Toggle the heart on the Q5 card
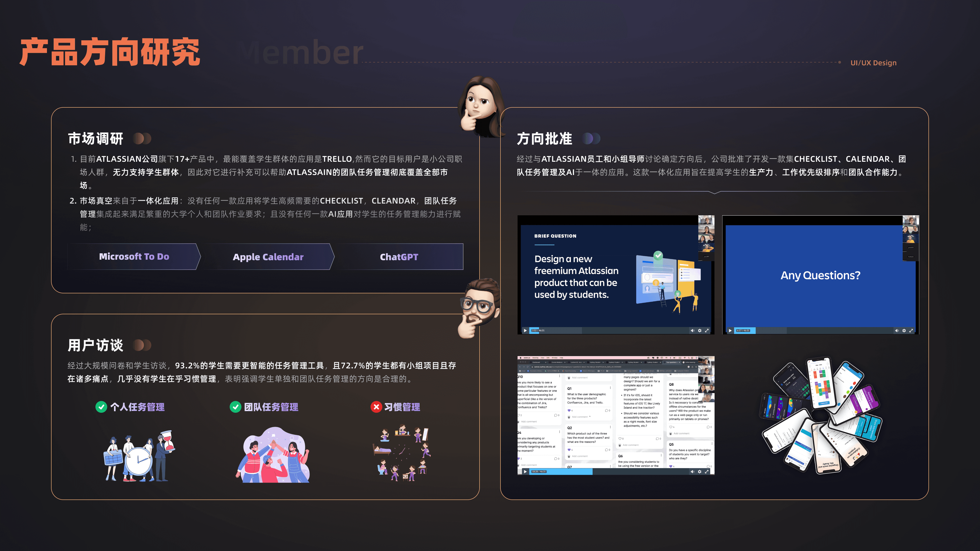Viewport: 980px width, 551px height. click(x=671, y=466)
